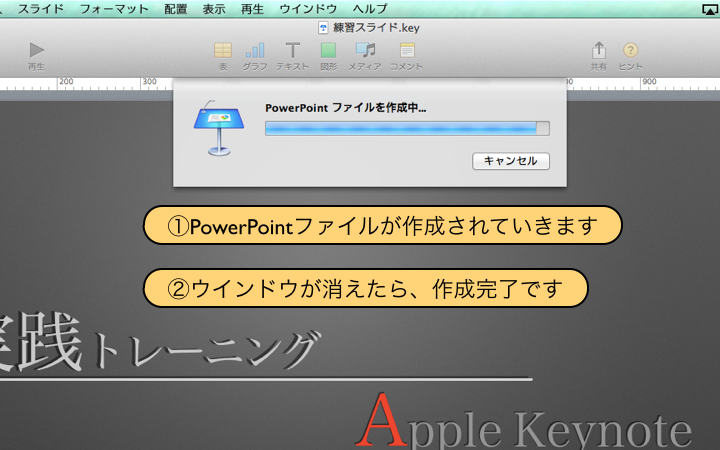Open the スライド menu
The width and height of the screenshot is (720, 450).
41,8
